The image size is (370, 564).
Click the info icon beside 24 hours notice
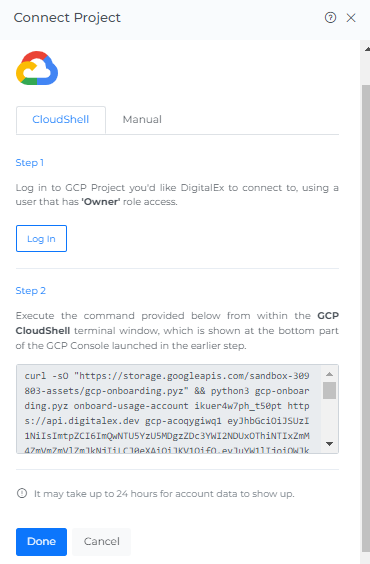(22, 493)
